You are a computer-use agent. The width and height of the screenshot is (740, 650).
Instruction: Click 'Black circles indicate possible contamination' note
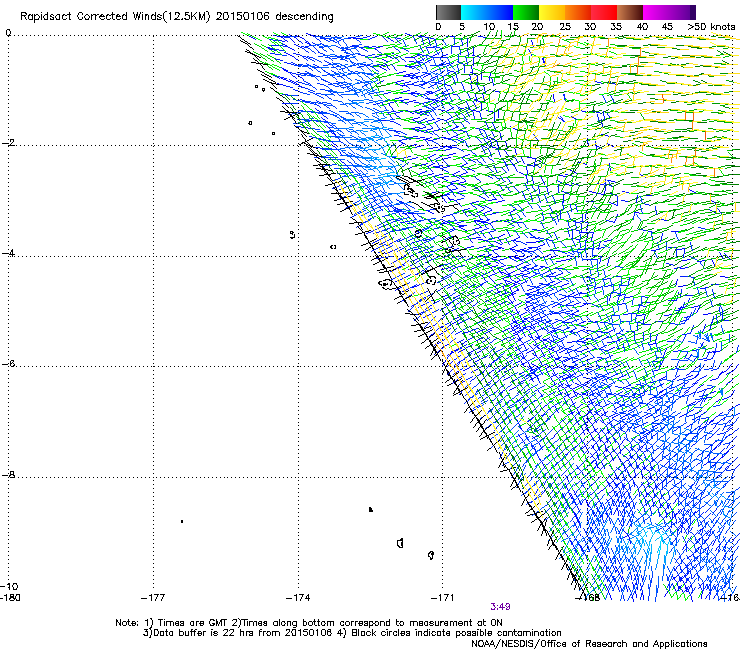(456, 633)
